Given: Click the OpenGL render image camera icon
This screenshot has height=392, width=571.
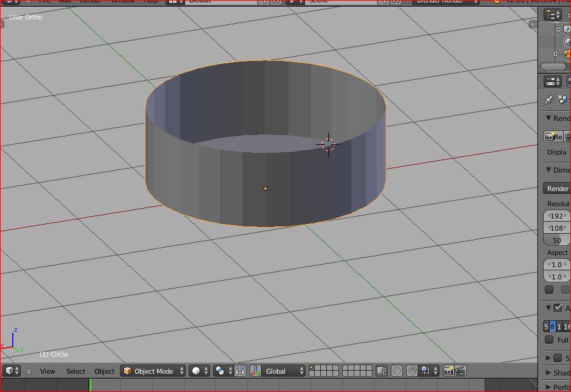Looking at the screenshot, I should [x=448, y=371].
